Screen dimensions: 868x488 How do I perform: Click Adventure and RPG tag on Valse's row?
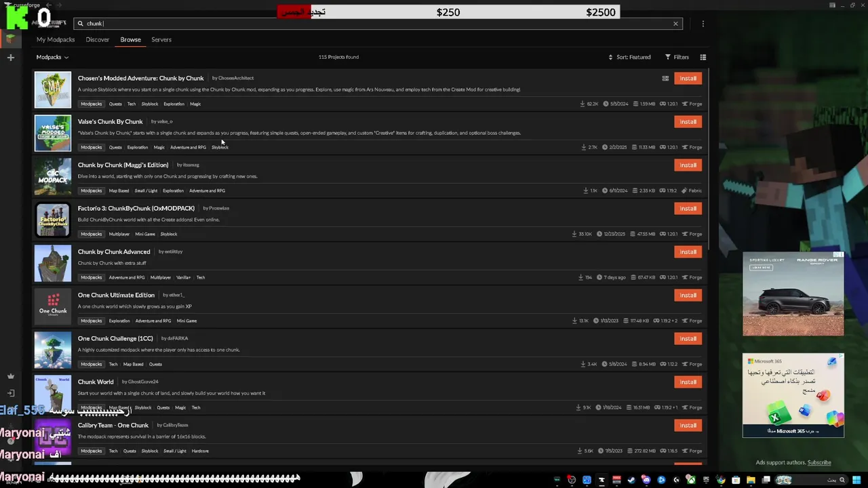[189, 147]
